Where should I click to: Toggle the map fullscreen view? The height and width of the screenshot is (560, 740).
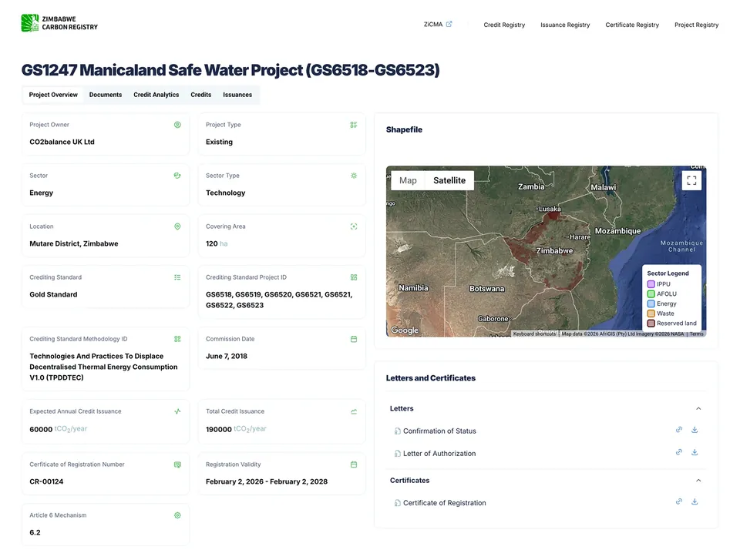tap(691, 180)
